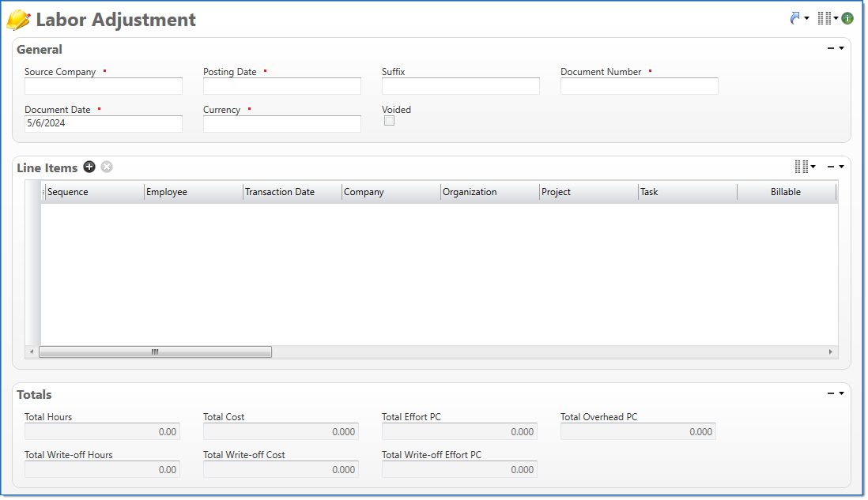Add a new line item

pos(89,167)
